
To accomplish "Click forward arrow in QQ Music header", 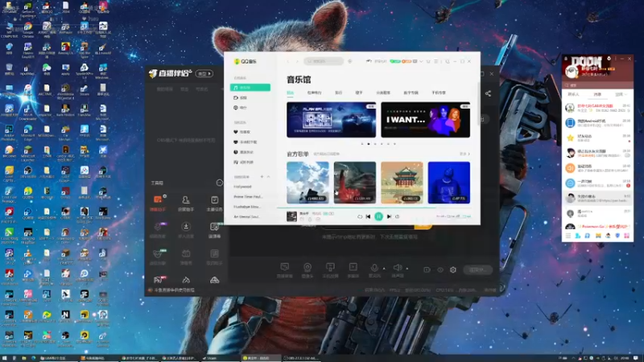I will [x=297, y=61].
